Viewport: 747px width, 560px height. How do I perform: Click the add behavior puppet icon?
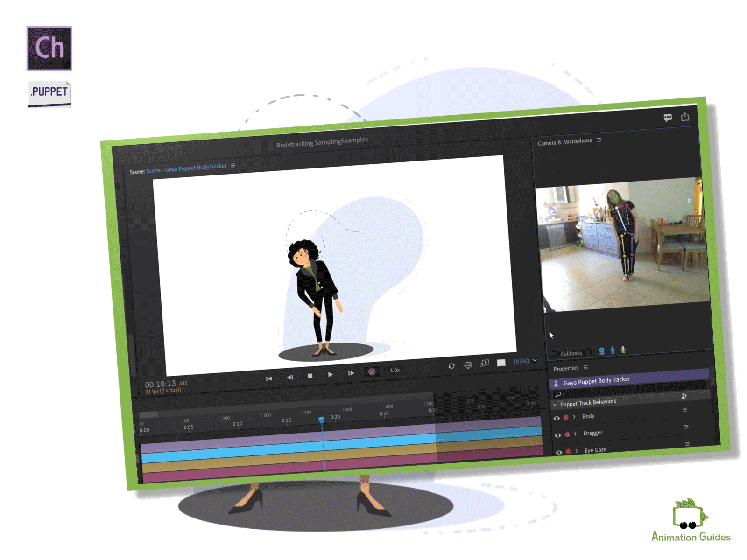pos(684,396)
